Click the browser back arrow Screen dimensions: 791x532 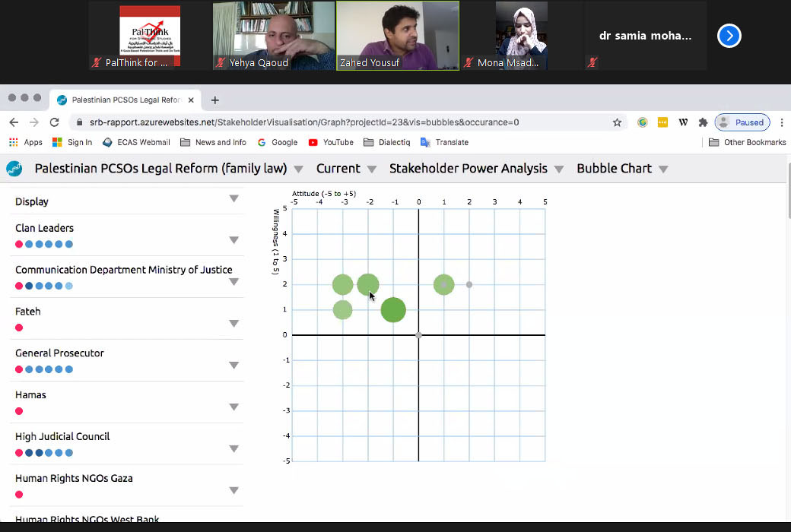(x=14, y=122)
